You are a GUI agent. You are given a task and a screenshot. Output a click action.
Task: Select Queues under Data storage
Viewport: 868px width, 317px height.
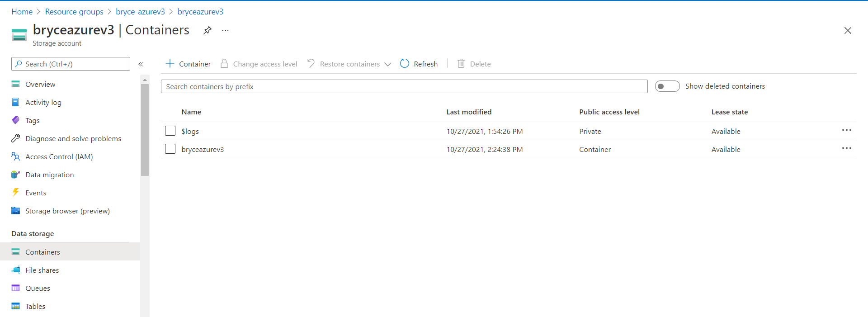[x=38, y=288]
